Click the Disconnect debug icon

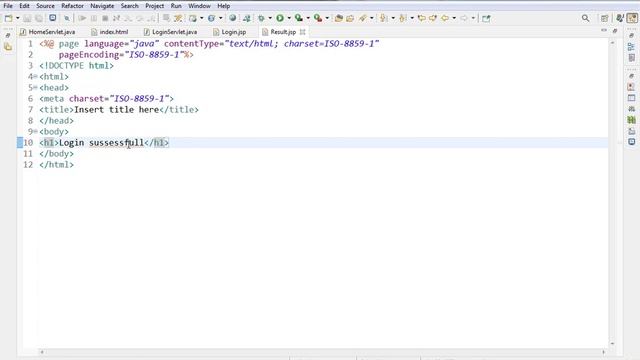coord(116,18)
